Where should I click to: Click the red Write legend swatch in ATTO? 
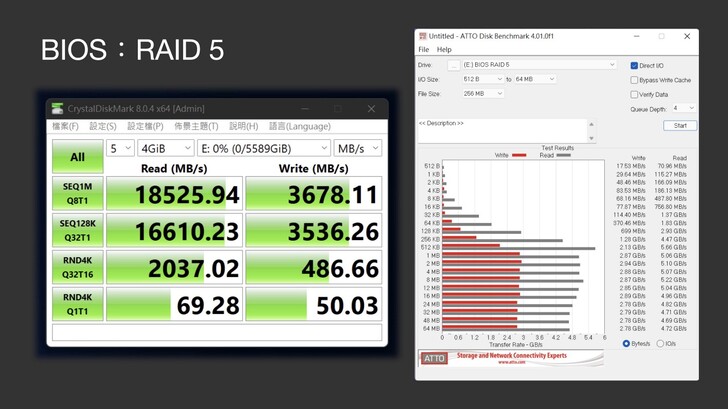pyautogui.click(x=519, y=155)
